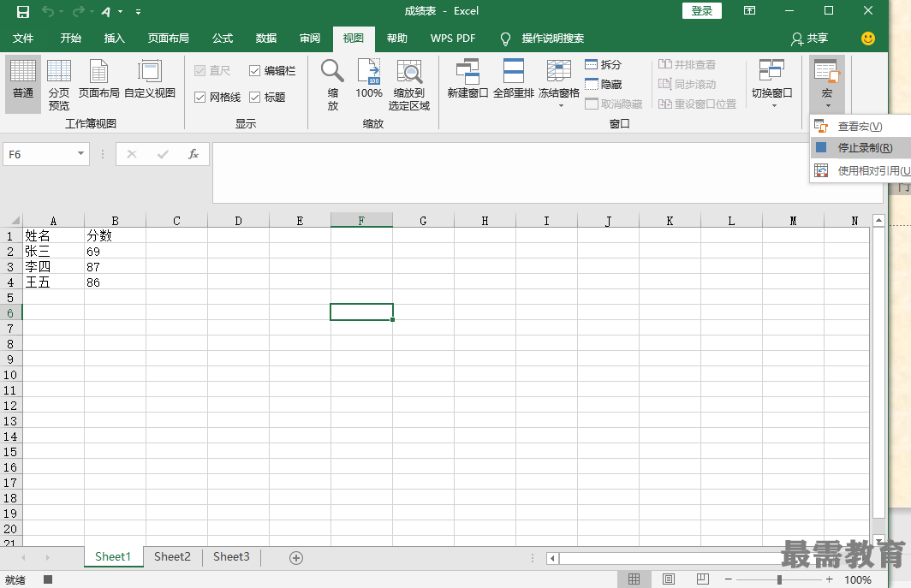This screenshot has height=588, width=911.
Task: Click the Select All corner triangle
Action: point(15,220)
